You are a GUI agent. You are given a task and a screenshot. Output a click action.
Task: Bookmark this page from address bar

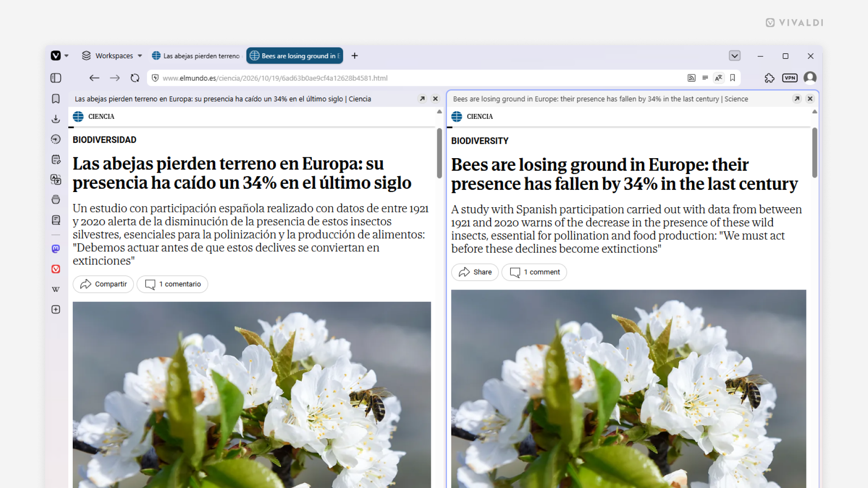(x=732, y=78)
